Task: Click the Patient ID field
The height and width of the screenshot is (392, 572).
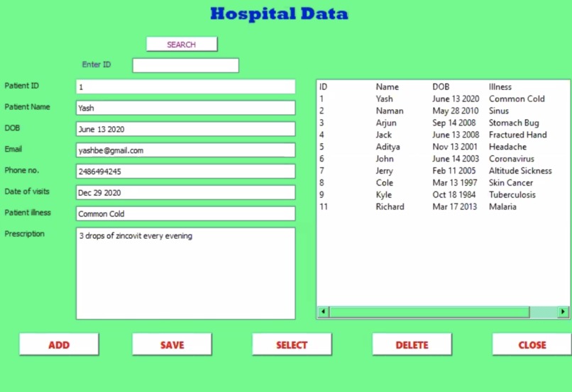Action: click(186, 86)
